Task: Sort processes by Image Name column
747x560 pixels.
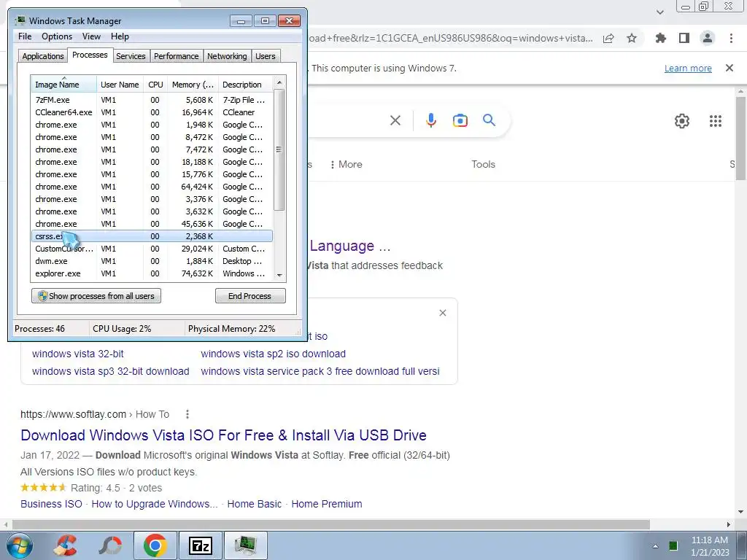Action: 64,85
